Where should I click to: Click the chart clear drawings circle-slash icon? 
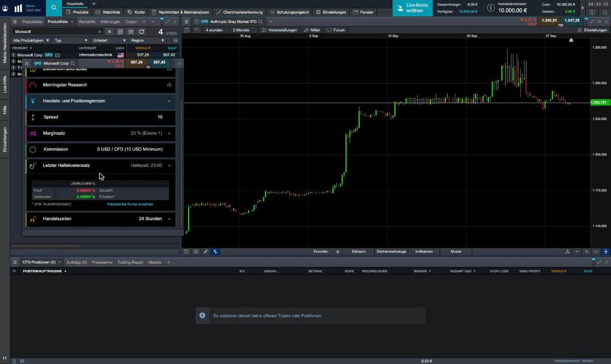click(x=196, y=251)
